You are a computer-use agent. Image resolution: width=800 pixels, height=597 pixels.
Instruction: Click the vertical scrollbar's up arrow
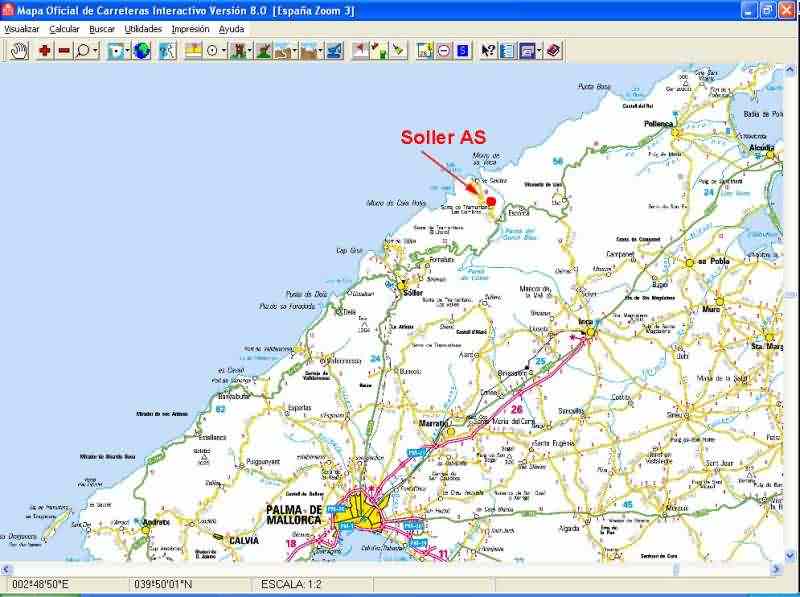pyautogui.click(x=791, y=69)
